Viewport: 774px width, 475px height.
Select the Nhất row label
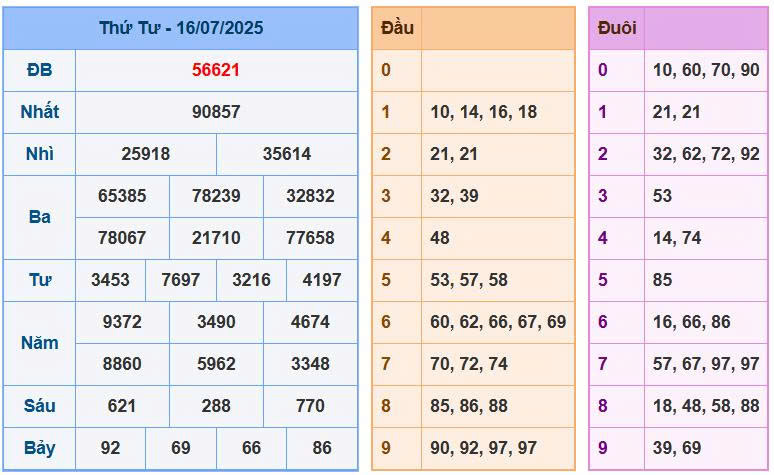[40, 112]
